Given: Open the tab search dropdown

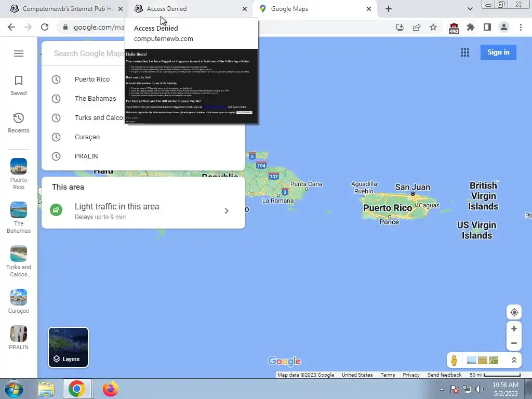Looking at the screenshot, I should click(470, 9).
